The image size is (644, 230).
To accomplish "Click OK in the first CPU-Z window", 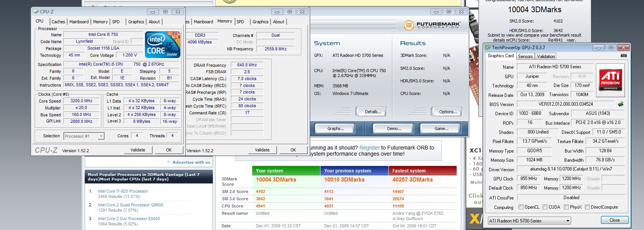I will 169,150.
